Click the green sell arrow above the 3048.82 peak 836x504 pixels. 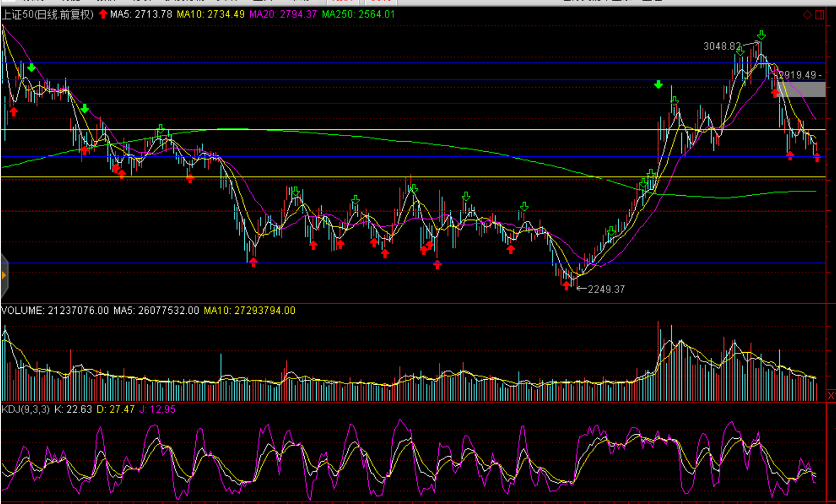[x=761, y=35]
